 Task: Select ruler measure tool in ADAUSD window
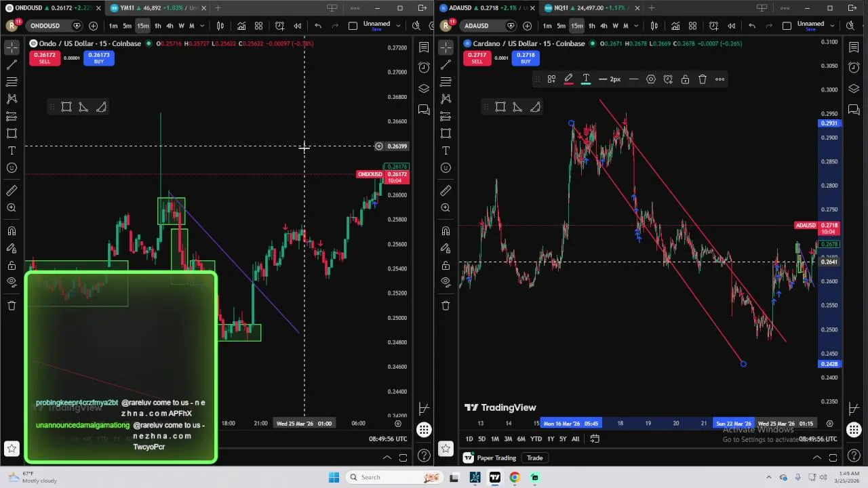pyautogui.click(x=446, y=191)
